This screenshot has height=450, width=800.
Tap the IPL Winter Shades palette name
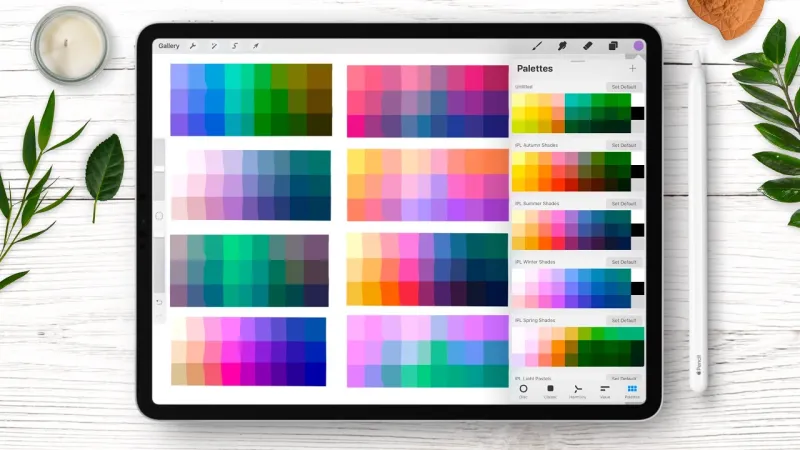coord(535,262)
